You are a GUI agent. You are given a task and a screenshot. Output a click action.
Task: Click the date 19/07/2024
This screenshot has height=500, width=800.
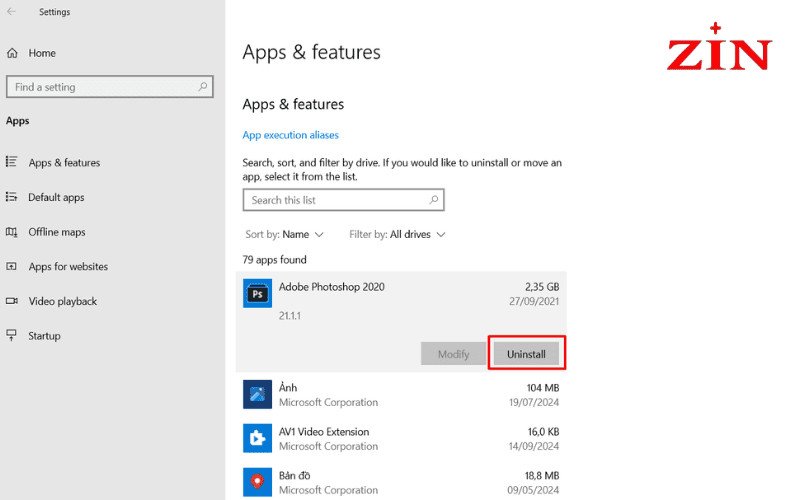(x=534, y=403)
